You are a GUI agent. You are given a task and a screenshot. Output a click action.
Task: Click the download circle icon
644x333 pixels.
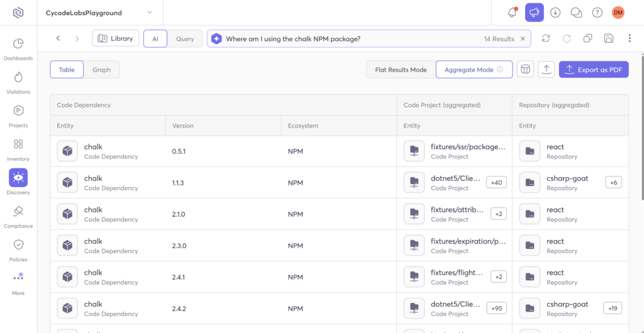pos(555,13)
